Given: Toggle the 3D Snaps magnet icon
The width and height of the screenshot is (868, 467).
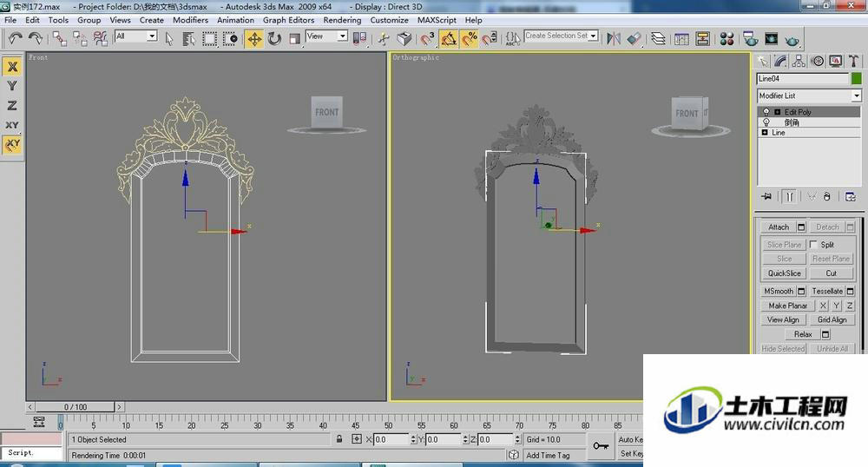Looking at the screenshot, I should click(x=428, y=38).
